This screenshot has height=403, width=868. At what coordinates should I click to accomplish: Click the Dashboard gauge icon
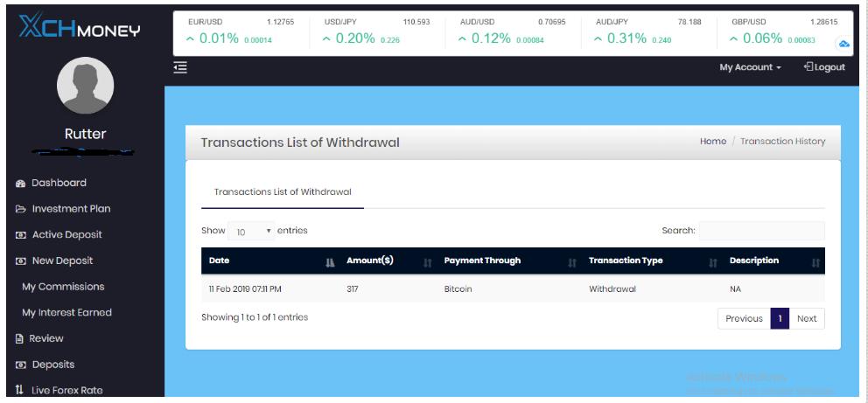20,184
